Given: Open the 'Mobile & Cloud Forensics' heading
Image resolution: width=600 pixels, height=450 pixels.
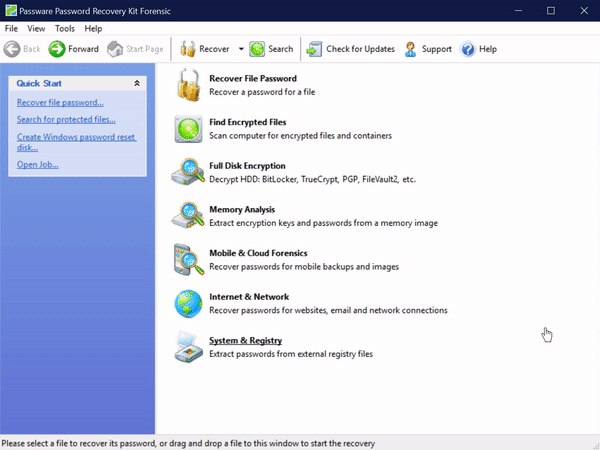Looking at the screenshot, I should 258,253.
